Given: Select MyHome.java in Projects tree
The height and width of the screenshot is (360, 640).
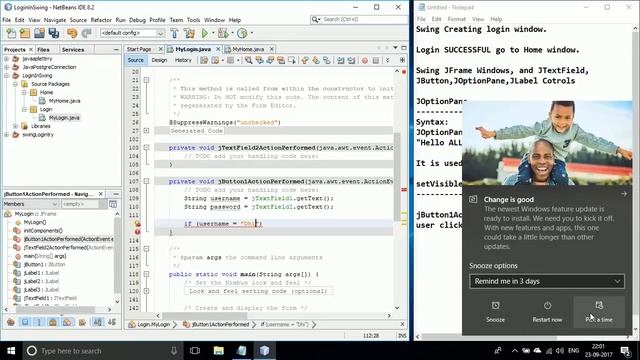Looking at the screenshot, I should pyautogui.click(x=64, y=101).
